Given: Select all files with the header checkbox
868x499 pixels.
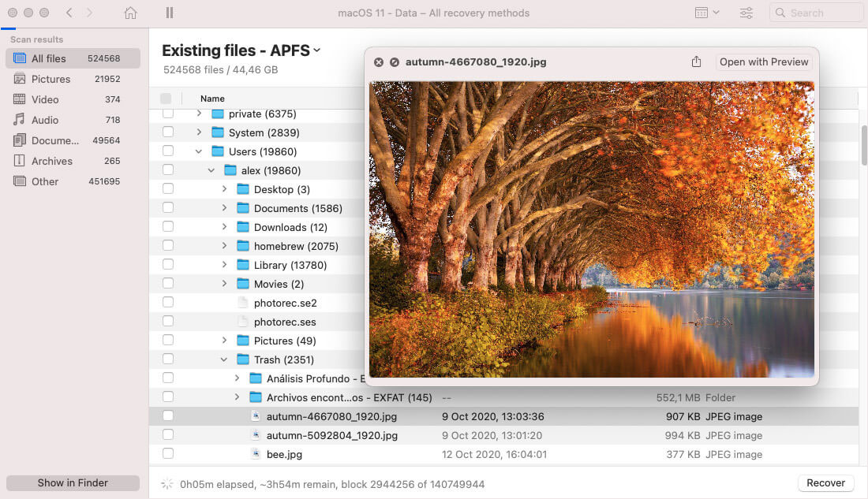Looking at the screenshot, I should (167, 99).
